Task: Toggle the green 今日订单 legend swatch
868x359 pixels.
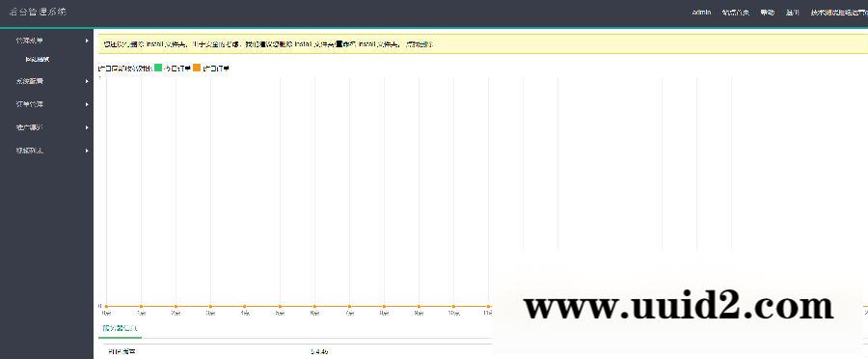Action: coord(158,69)
